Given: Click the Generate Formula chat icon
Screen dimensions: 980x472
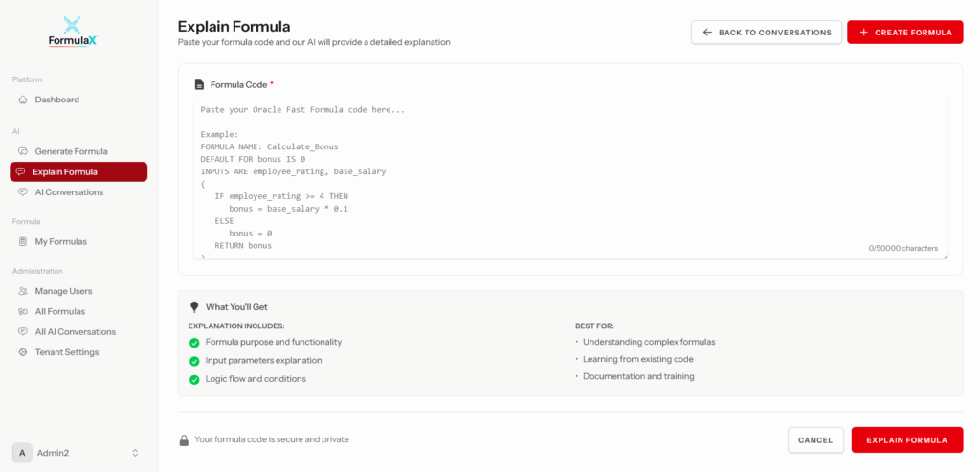Looking at the screenshot, I should pyautogui.click(x=23, y=151).
